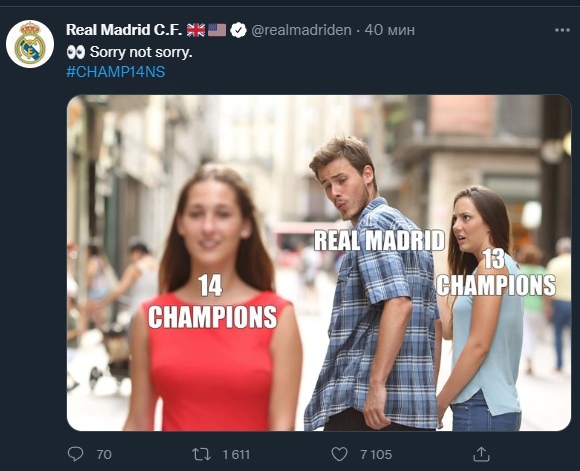Viewport: 580px width, 471px height.
Task: Click the UK flag emoji in the name
Action: (x=196, y=30)
